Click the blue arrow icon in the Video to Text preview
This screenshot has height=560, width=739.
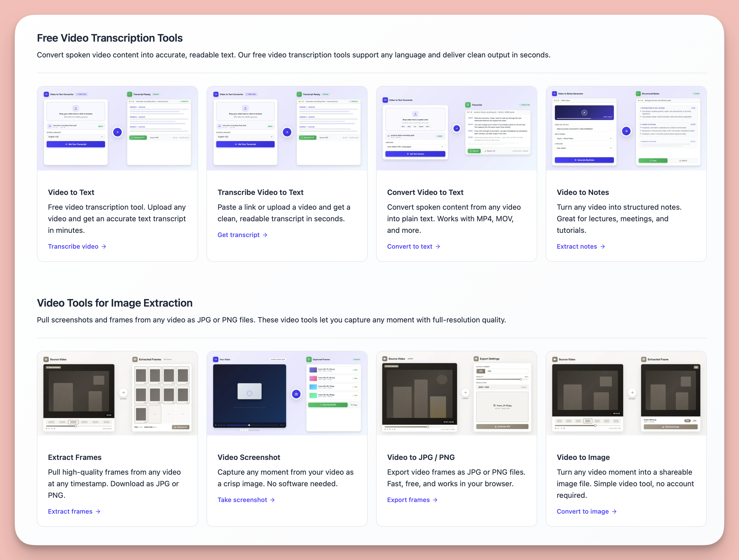point(117,132)
